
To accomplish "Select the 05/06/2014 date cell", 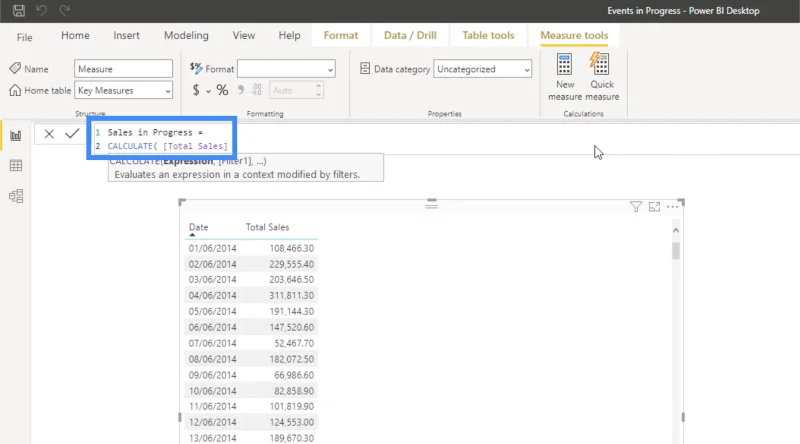I will 212,311.
